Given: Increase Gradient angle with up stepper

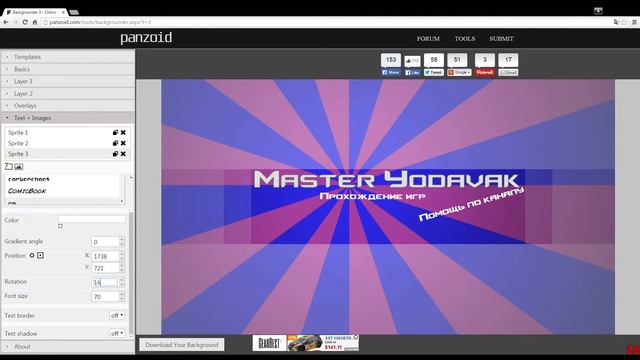Looking at the screenshot, I should 122,240.
